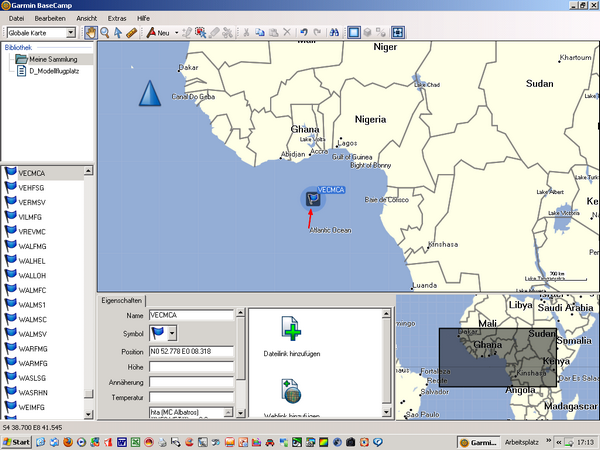
Task: Toggle the full screen map button
Action: [x=398, y=33]
